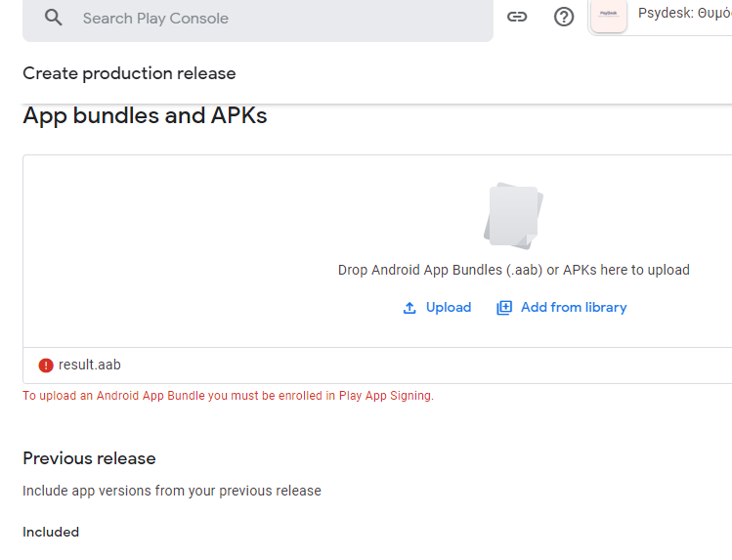Click the search magnifier icon
This screenshot has height=560, width=732.
point(54,18)
